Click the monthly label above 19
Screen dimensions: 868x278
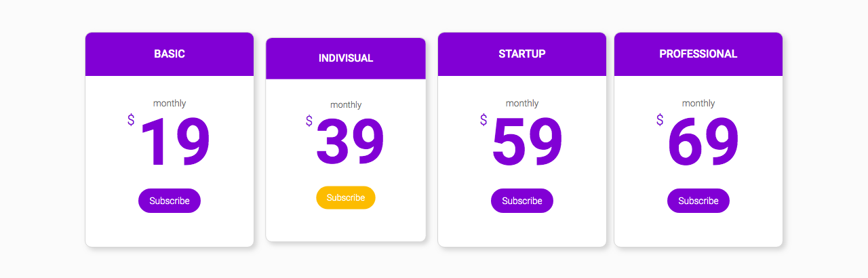coord(170,103)
